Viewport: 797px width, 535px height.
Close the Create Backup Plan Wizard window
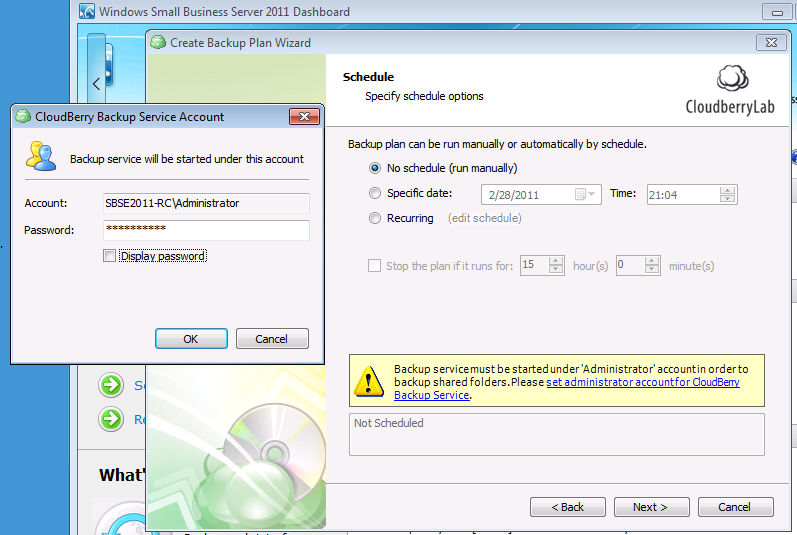pyautogui.click(x=771, y=43)
